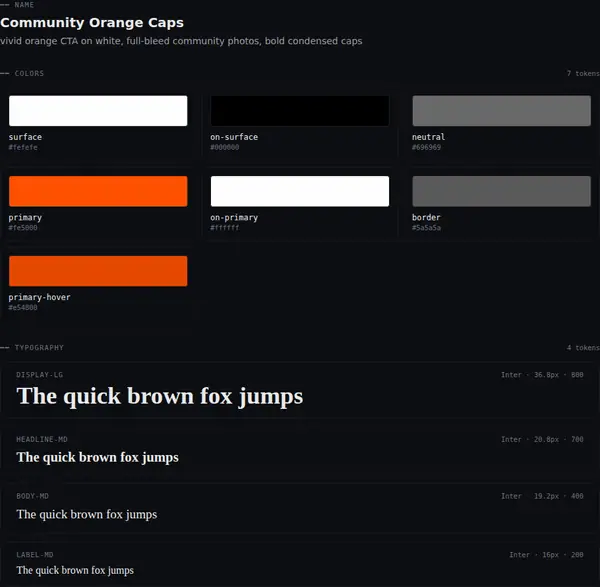The height and width of the screenshot is (587, 600).
Task: Click the 'on-primary' token name
Action: (234, 217)
